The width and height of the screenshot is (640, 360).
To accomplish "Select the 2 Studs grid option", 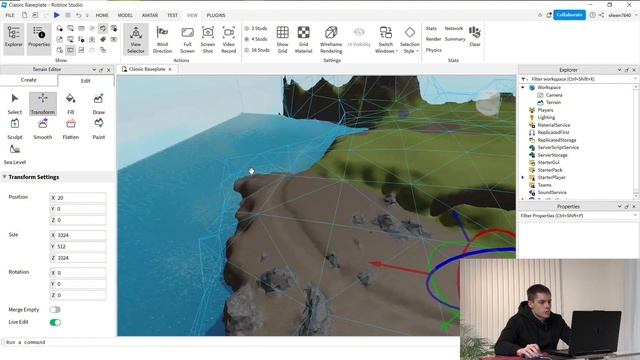I will tap(256, 28).
